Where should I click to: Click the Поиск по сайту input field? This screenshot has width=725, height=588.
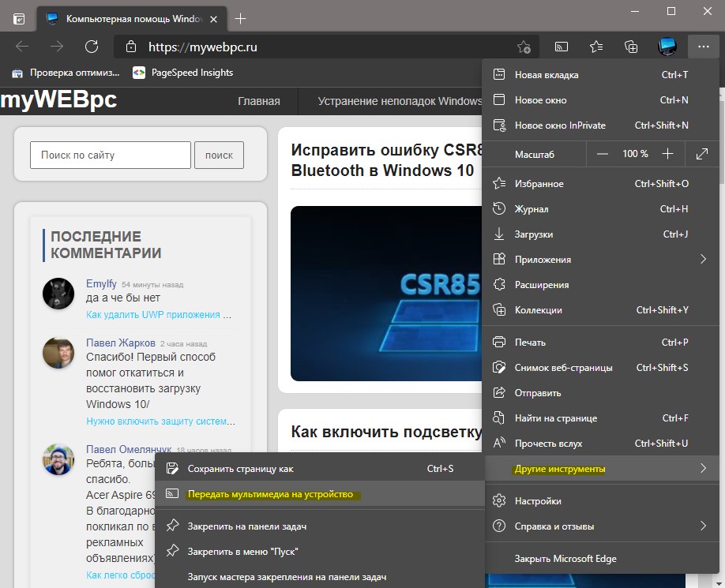(111, 155)
